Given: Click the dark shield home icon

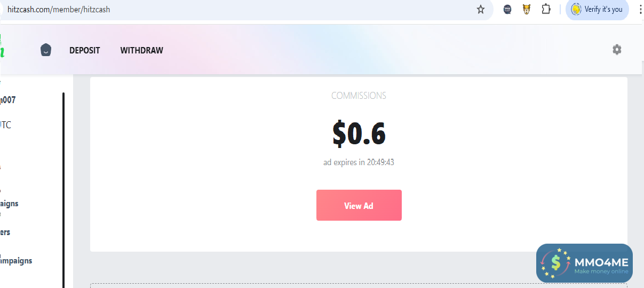Looking at the screenshot, I should coord(46,50).
